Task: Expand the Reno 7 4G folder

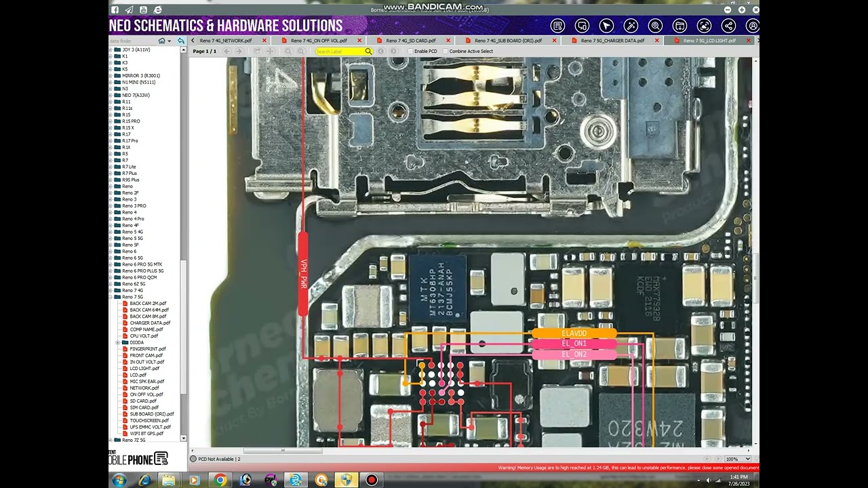Action: tap(111, 290)
